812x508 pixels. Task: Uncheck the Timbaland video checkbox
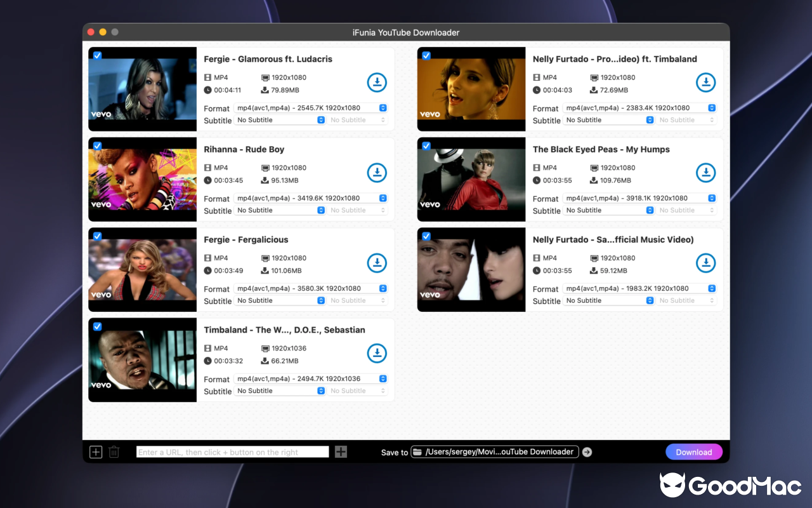(x=97, y=326)
